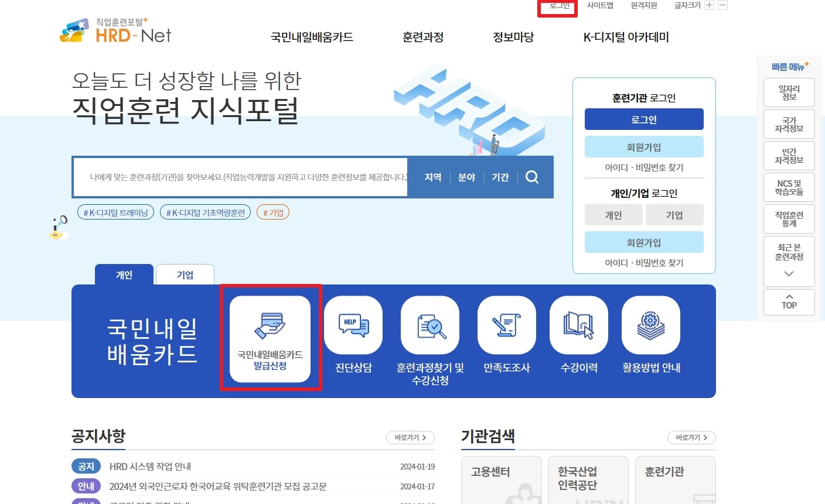Click inside the training course search field

[x=234, y=177]
